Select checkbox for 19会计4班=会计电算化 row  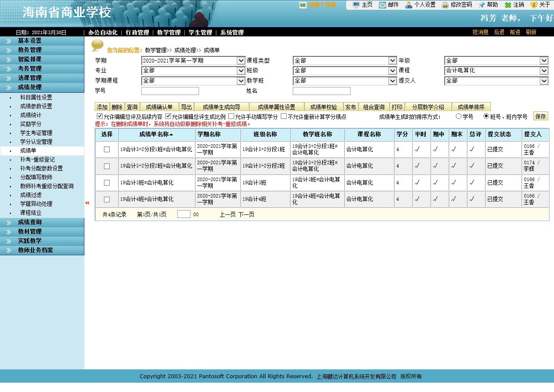(x=107, y=199)
